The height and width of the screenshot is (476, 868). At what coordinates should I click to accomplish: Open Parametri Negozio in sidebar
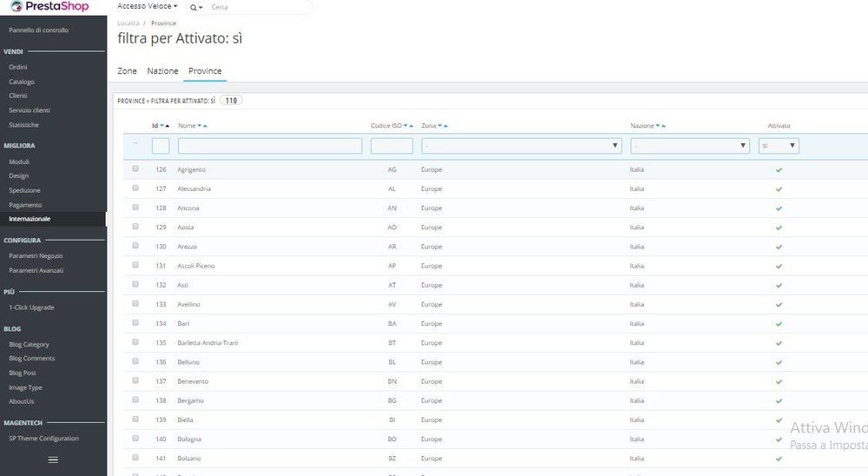36,256
